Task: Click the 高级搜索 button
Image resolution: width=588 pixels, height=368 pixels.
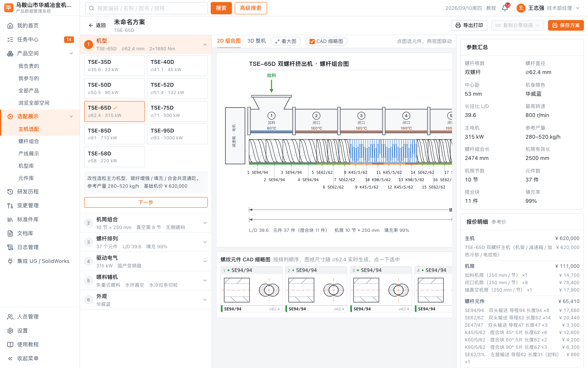Action: [251, 8]
